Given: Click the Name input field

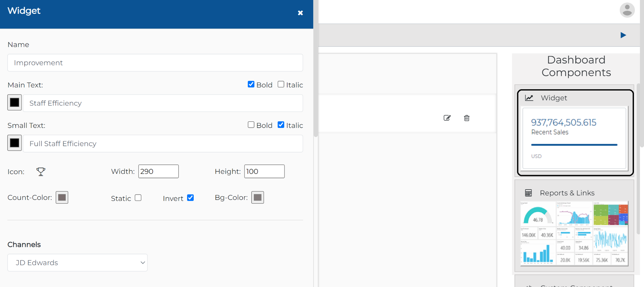Looking at the screenshot, I should [155, 63].
